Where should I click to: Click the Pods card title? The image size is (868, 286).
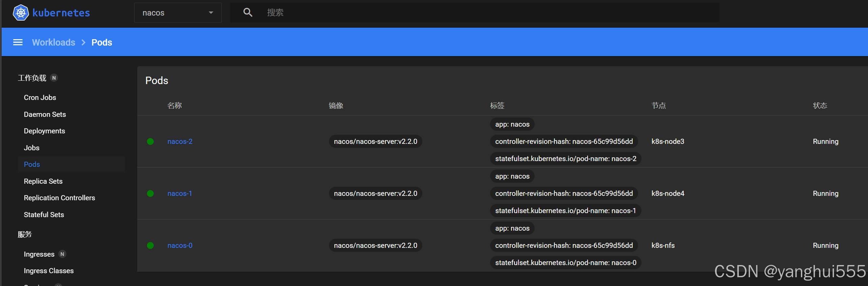coord(157,81)
